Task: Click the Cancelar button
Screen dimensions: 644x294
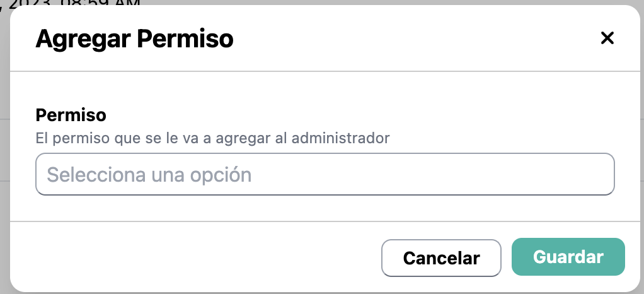Action: coord(441,257)
